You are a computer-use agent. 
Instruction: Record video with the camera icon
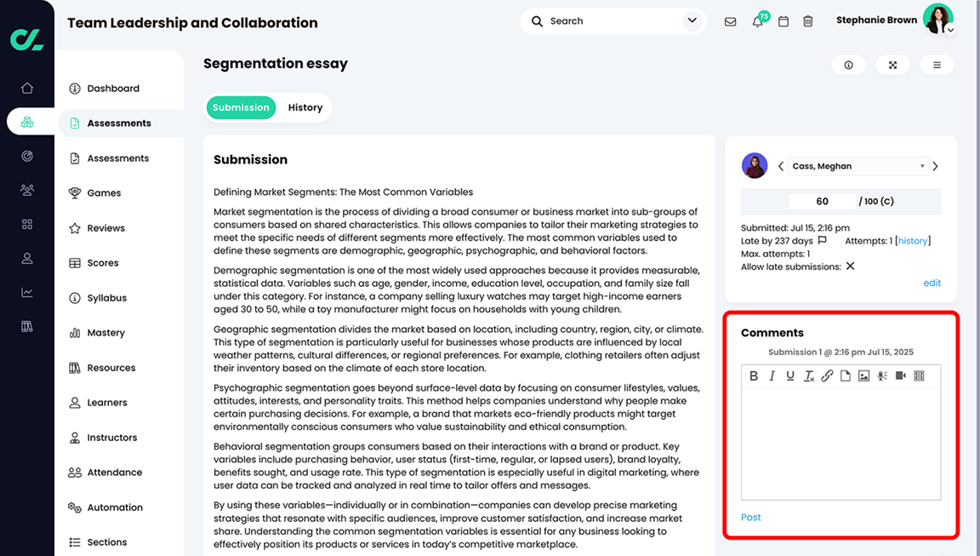tap(901, 375)
